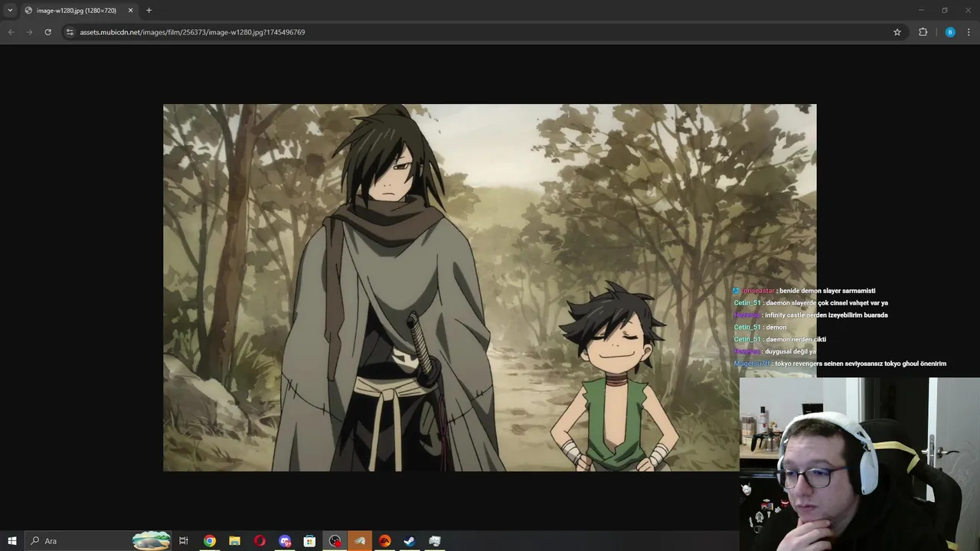The height and width of the screenshot is (551, 980).
Task: Open the last white taskbar app icon
Action: 435,541
